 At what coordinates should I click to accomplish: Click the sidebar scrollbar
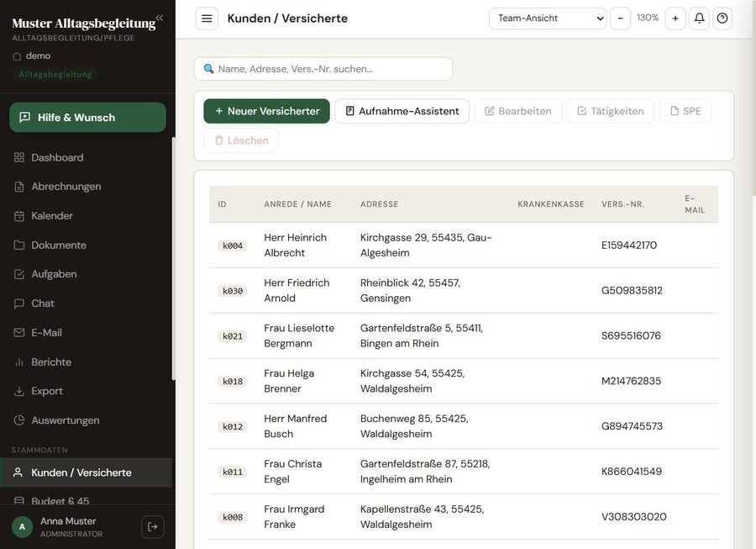click(174, 259)
